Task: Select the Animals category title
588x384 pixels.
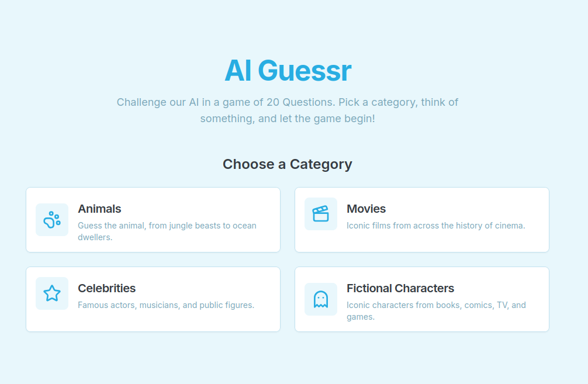Action: point(99,209)
